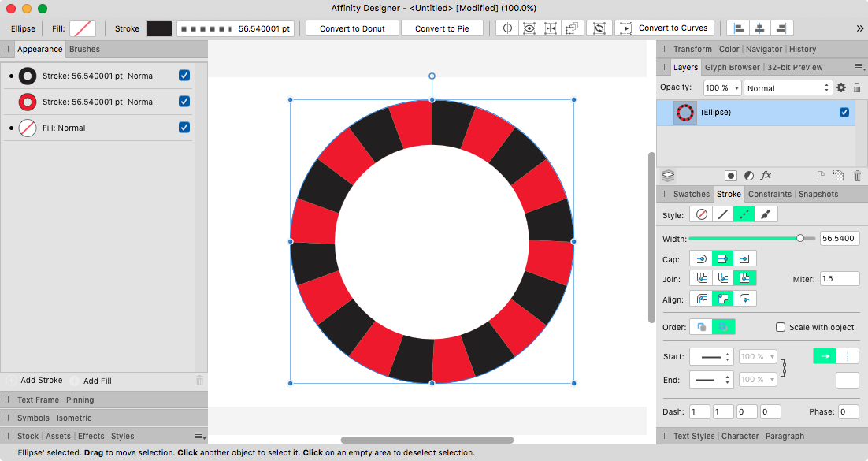Open the Insert behind tool icon
This screenshot has height=461, width=868.
point(573,28)
